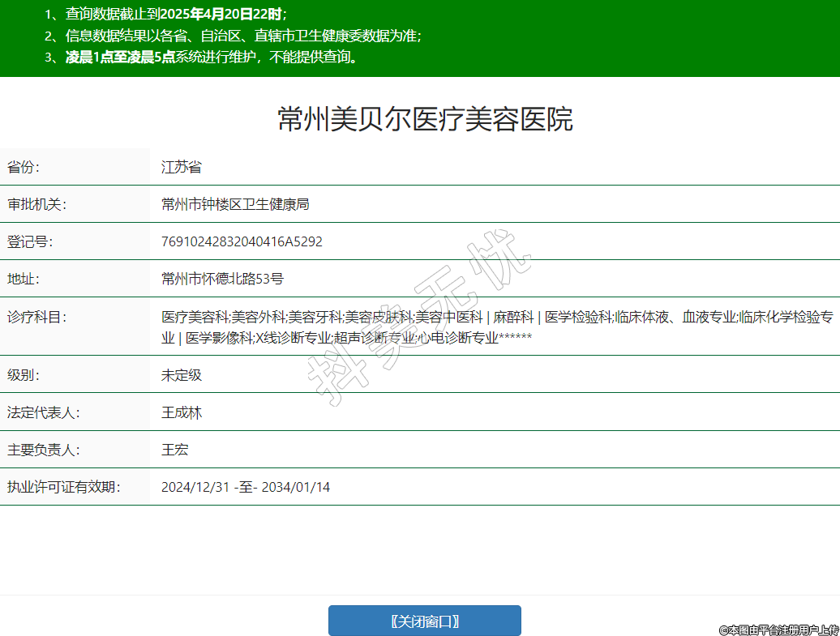This screenshot has width=840, height=636.
Task: Click the 法定代表人 field label
Action: [x=43, y=412]
